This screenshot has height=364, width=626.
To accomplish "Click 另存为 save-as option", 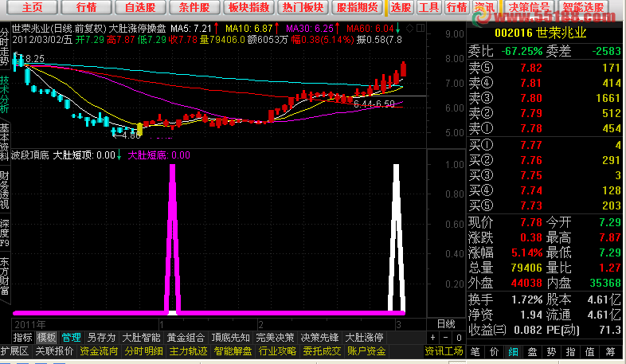I will tap(101, 338).
